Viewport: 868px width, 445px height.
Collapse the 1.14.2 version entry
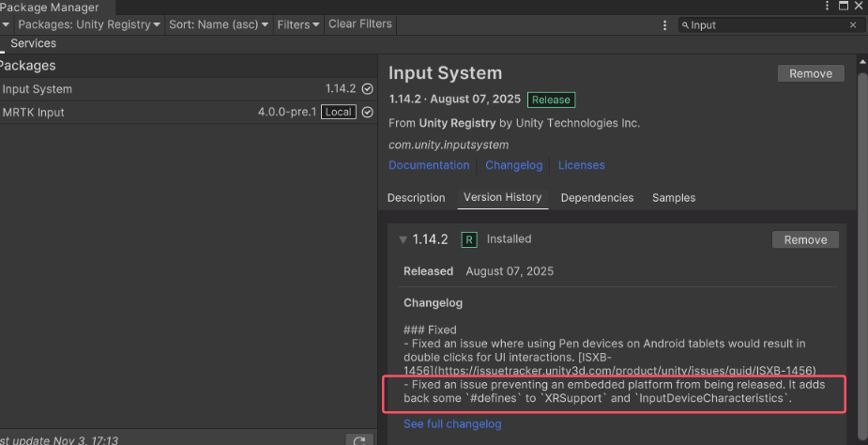click(403, 240)
